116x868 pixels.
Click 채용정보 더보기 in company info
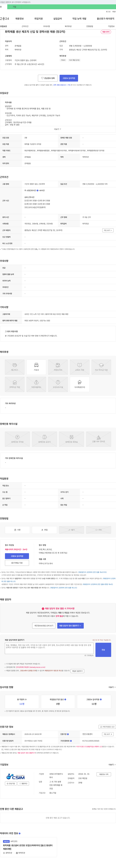pyautogui.click(x=104, y=774)
